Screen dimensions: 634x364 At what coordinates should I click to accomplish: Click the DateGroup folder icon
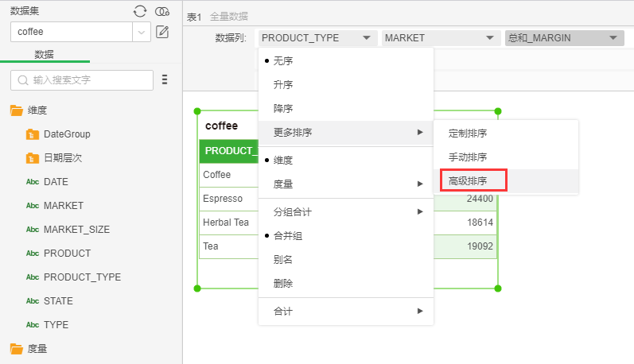[33, 134]
